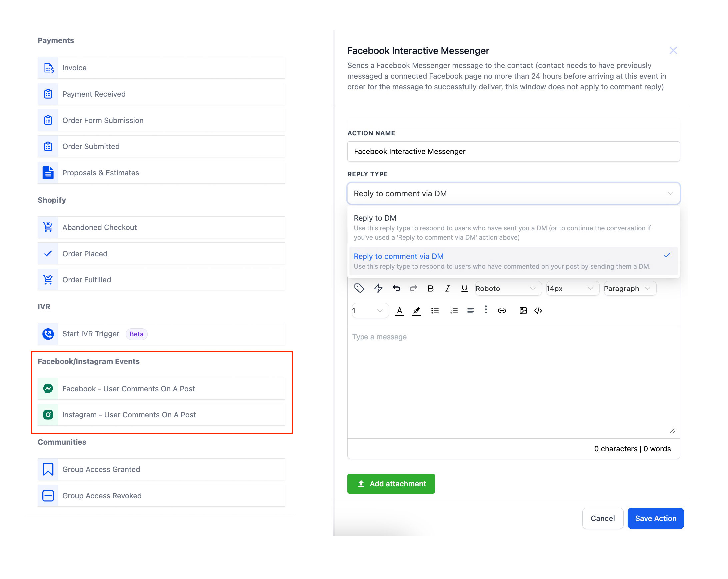Screen dimensions: 728x579
Task: Select Instagram comments trigger icon
Action: point(48,414)
